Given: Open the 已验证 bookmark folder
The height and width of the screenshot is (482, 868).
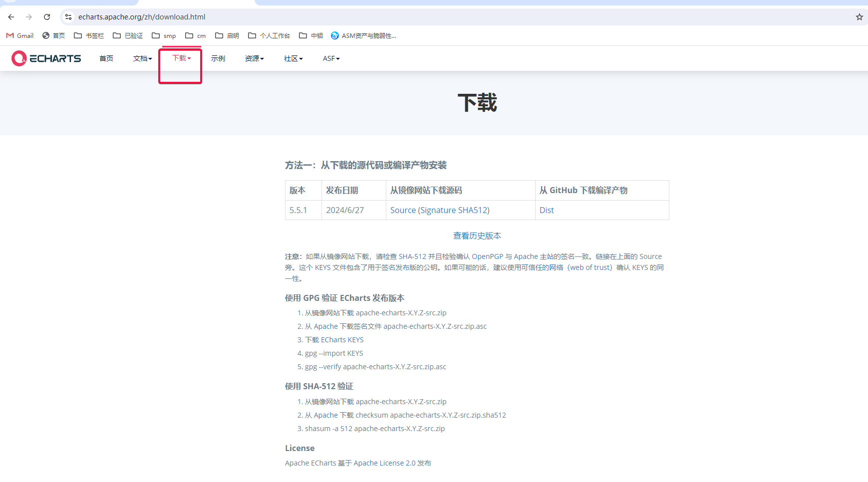Looking at the screenshot, I should tap(128, 35).
